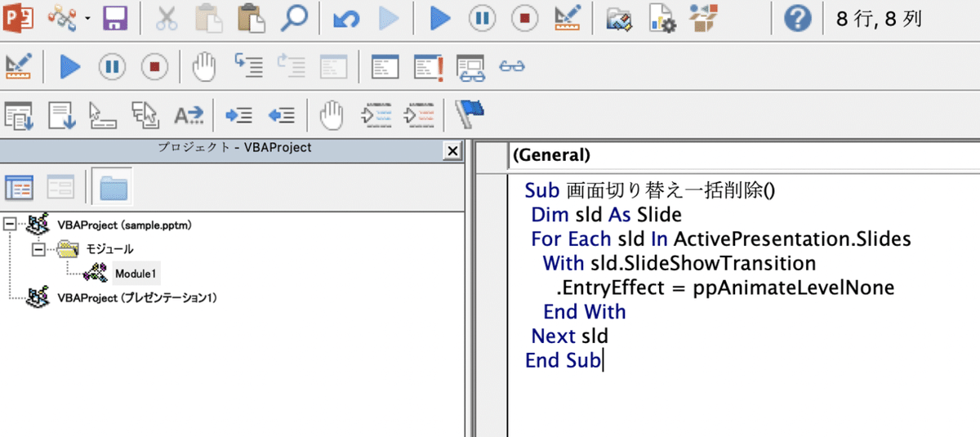Open the Locals window icon
The height and width of the screenshot is (437, 980).
coord(385,67)
